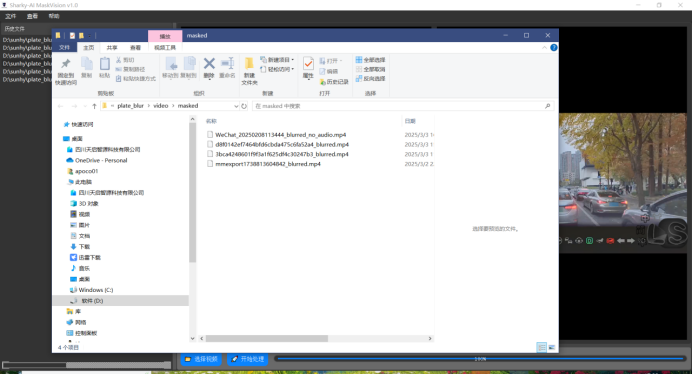This screenshot has width=693, height=375.
Task: Switch to the details view layout
Action: point(541,348)
